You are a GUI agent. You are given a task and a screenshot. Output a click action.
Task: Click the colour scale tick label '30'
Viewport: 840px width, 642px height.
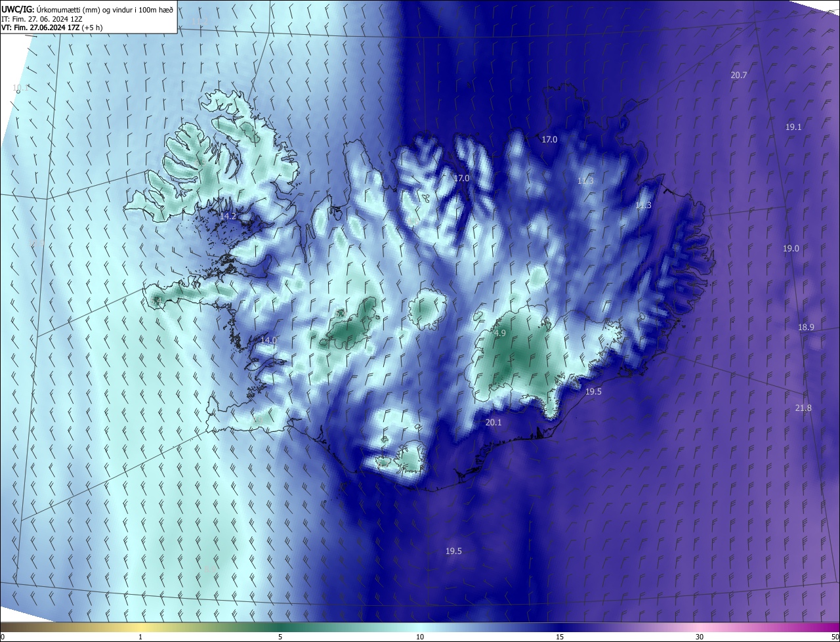coord(700,637)
